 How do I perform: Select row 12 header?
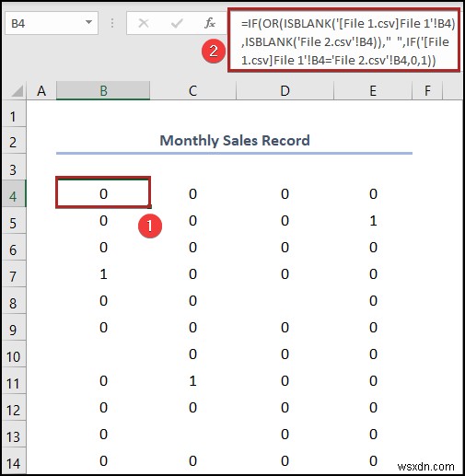point(14,407)
